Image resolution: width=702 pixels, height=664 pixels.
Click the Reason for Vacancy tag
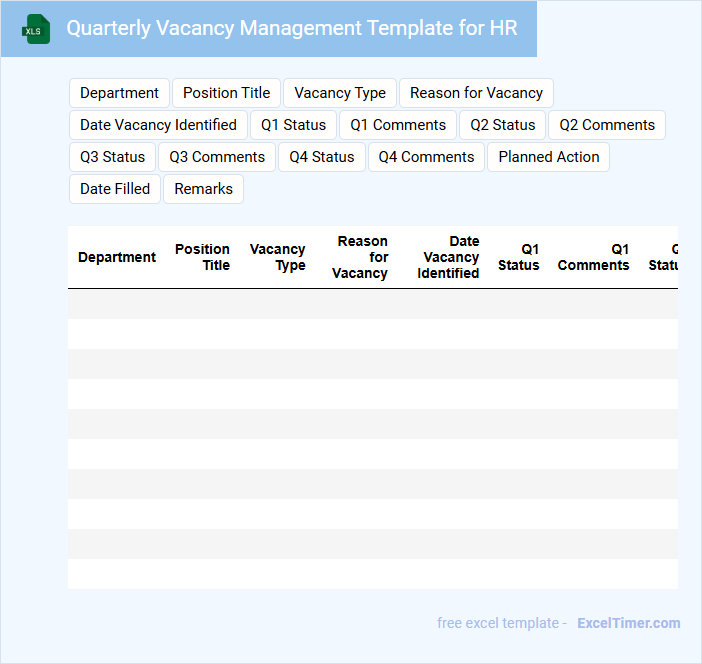[476, 93]
